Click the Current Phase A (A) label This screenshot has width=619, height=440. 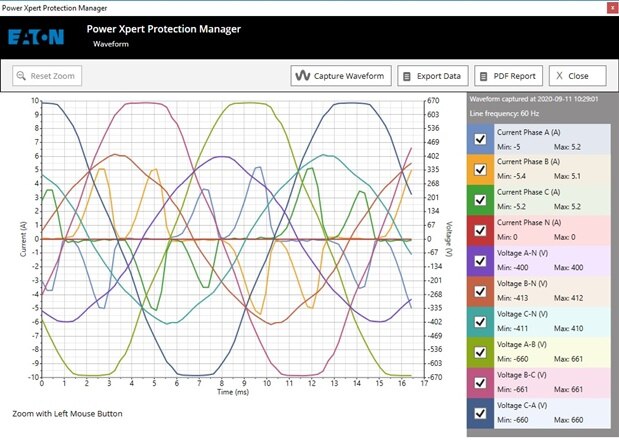click(x=529, y=132)
